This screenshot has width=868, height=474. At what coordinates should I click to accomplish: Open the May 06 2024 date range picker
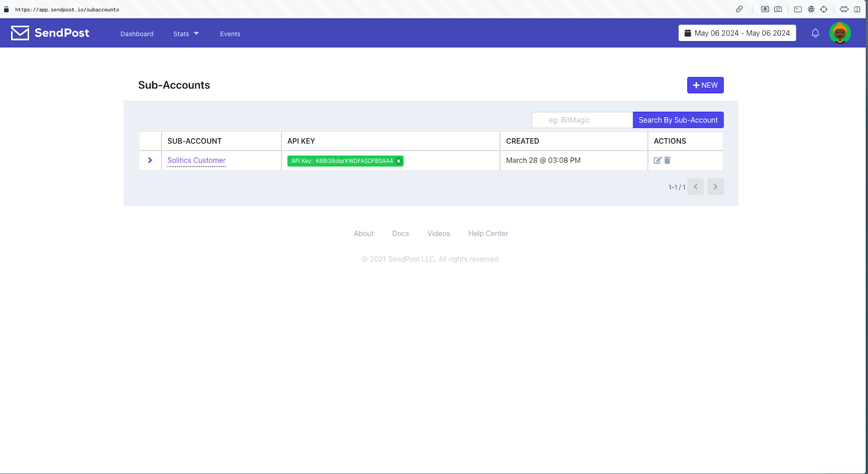737,33
